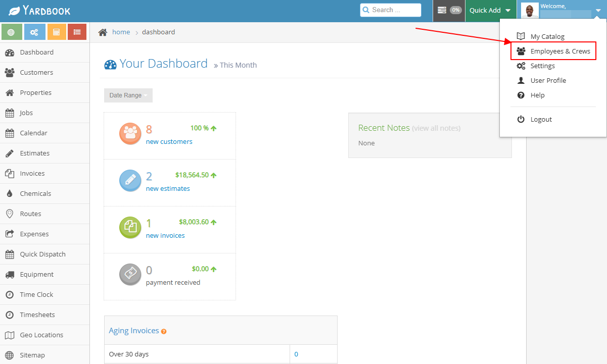Click the progress indicator icon showing 0%
This screenshot has height=364, width=607.
tap(449, 10)
